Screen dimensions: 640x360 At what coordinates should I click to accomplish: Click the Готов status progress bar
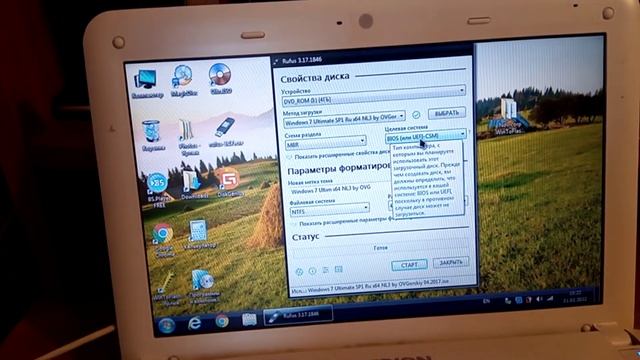click(x=380, y=247)
